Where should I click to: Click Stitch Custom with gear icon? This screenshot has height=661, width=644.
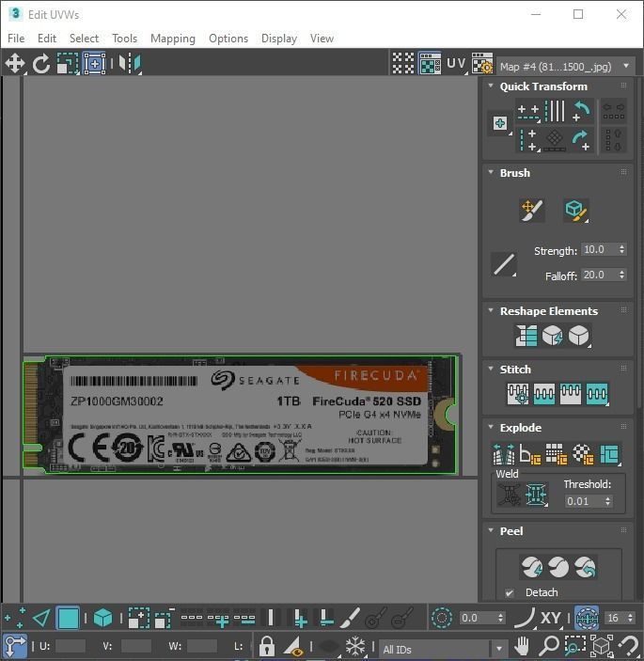[518, 394]
